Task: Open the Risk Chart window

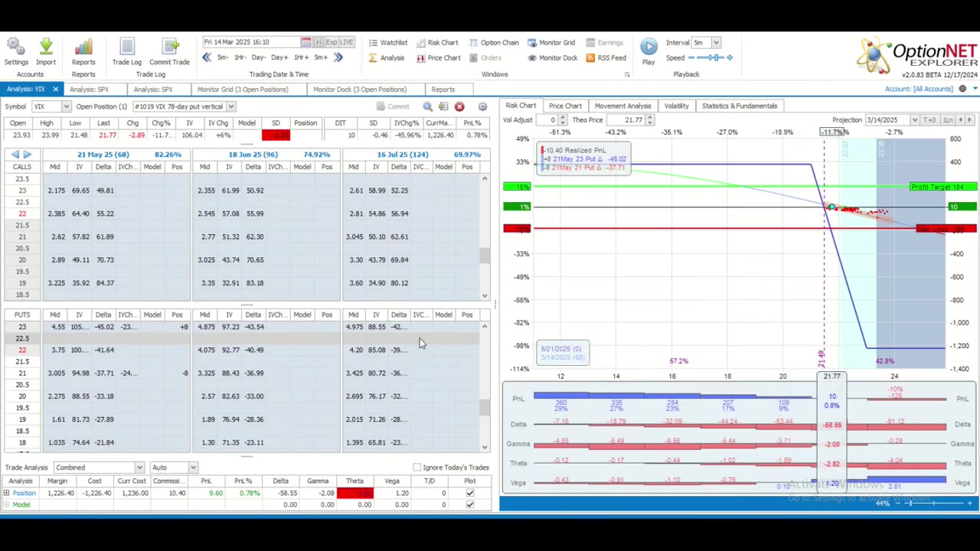Action: (437, 43)
